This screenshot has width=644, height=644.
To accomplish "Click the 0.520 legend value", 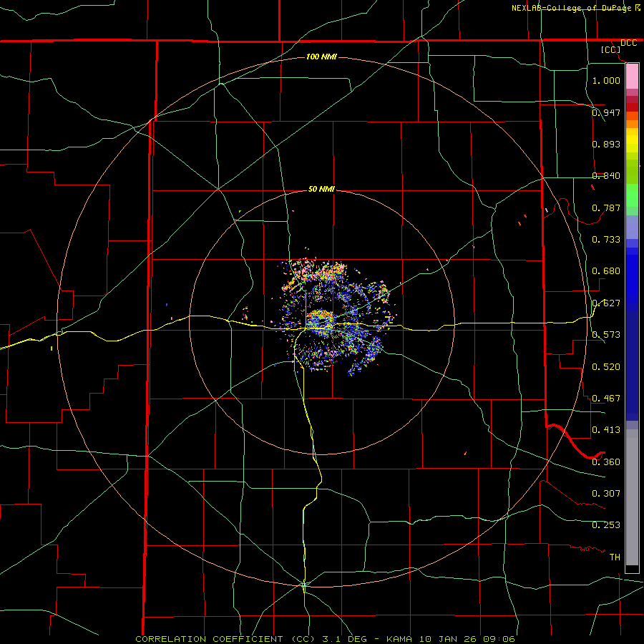I will click(x=606, y=367).
